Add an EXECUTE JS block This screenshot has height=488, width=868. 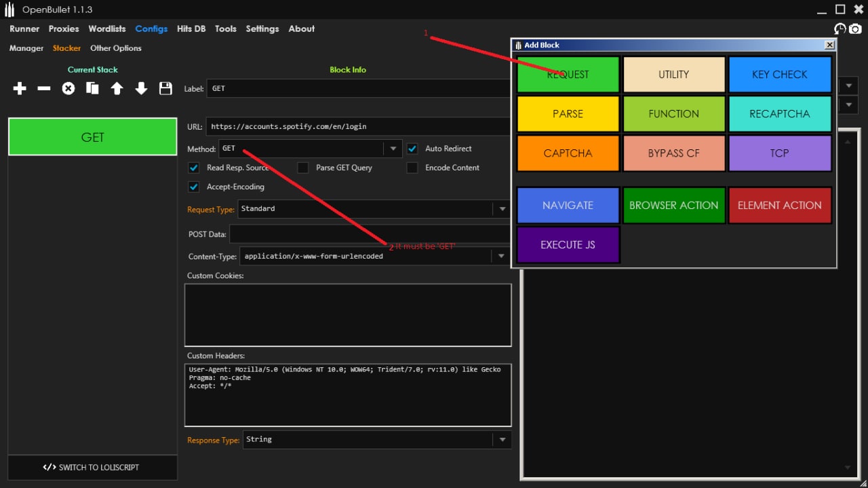[x=568, y=245]
